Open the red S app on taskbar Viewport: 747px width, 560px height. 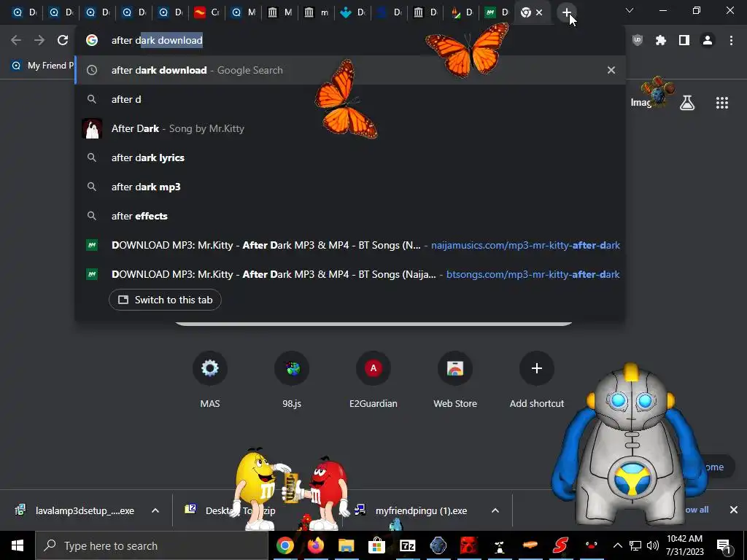(x=561, y=545)
